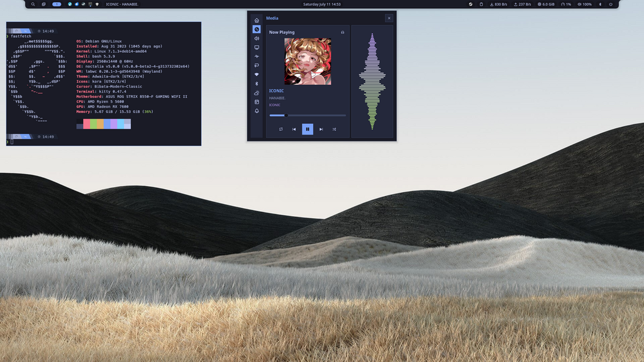This screenshot has width=644, height=362.
Task: Click the 6.0 GiB memory usage indicator
Action: click(x=546, y=4)
